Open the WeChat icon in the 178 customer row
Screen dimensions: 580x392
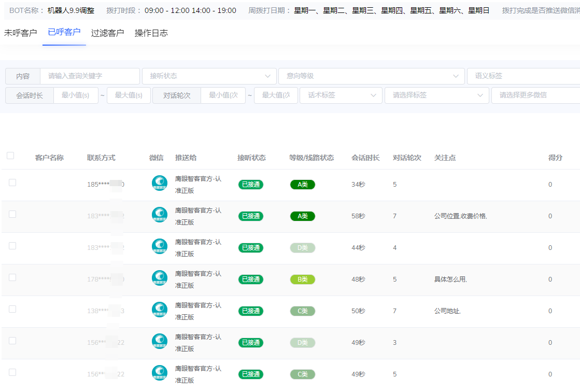159,279
